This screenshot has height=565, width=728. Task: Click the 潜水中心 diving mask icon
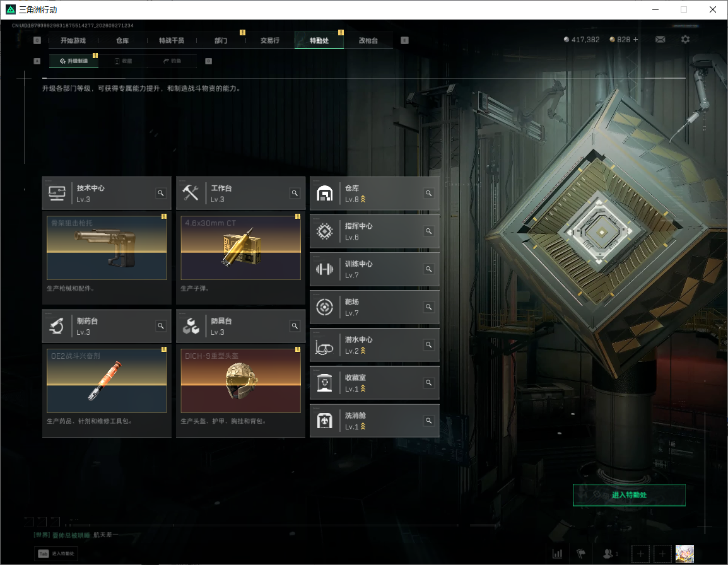324,346
